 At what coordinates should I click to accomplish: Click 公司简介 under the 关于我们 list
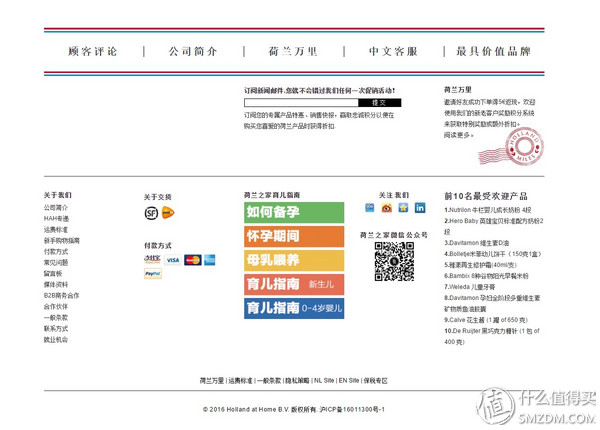[56, 208]
